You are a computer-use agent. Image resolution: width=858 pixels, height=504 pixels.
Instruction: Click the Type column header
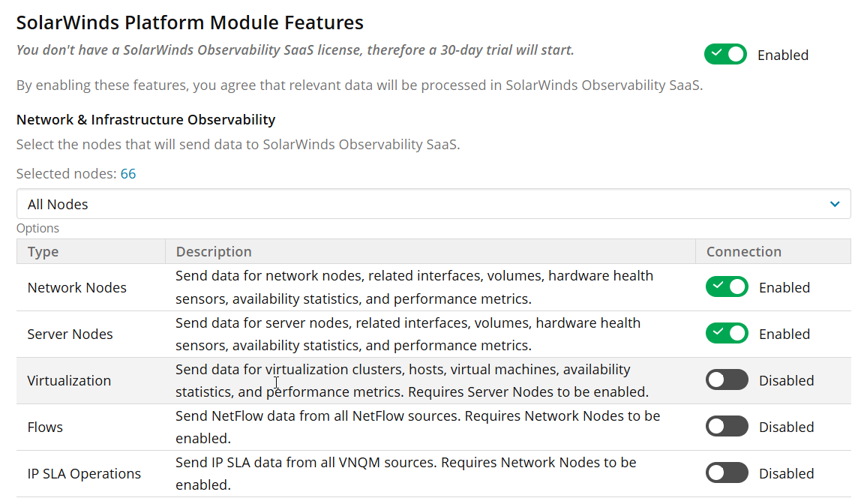tap(43, 252)
